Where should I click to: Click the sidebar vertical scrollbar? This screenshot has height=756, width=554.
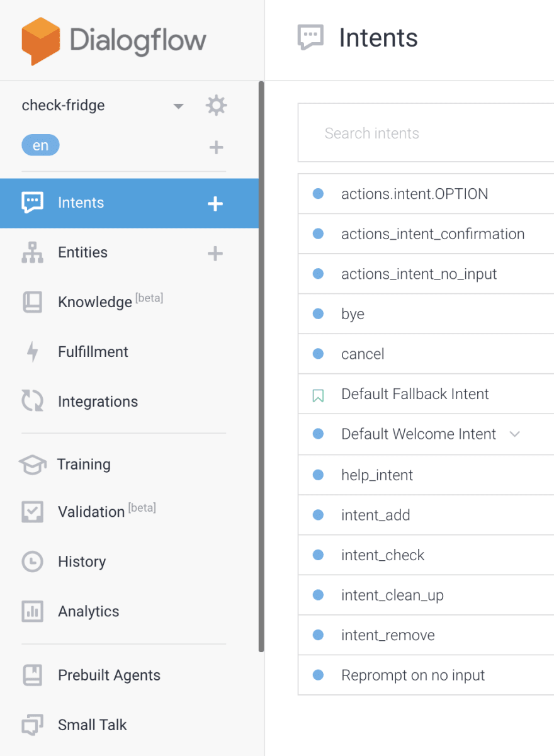point(261,365)
